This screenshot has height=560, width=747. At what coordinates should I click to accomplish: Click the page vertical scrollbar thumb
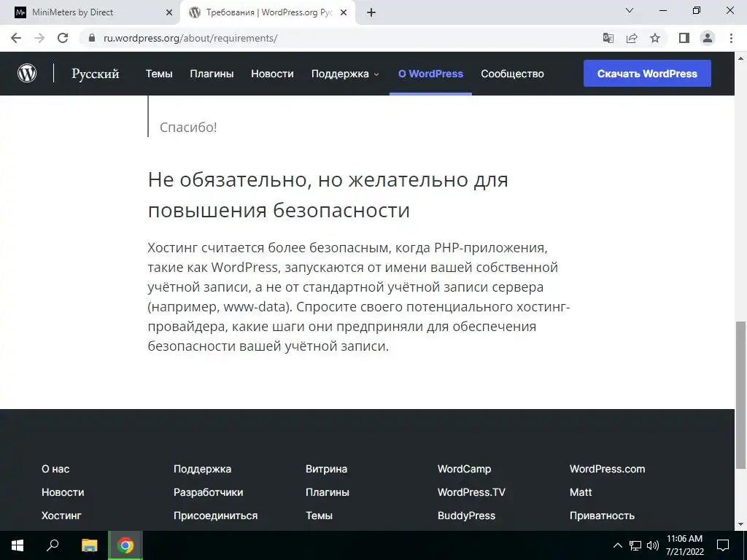pos(740,395)
